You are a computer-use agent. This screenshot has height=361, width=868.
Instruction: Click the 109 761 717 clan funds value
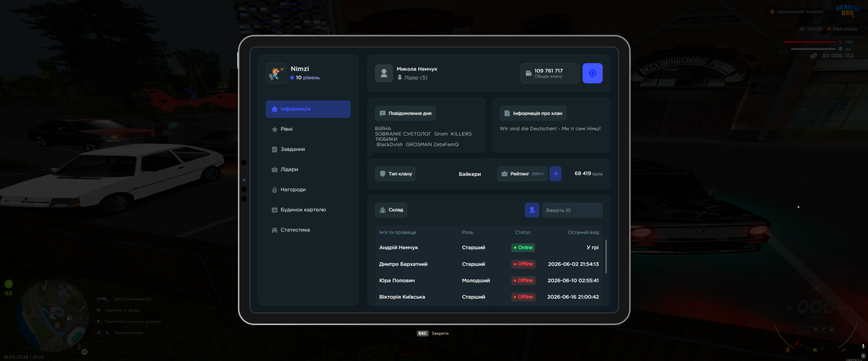(x=549, y=70)
